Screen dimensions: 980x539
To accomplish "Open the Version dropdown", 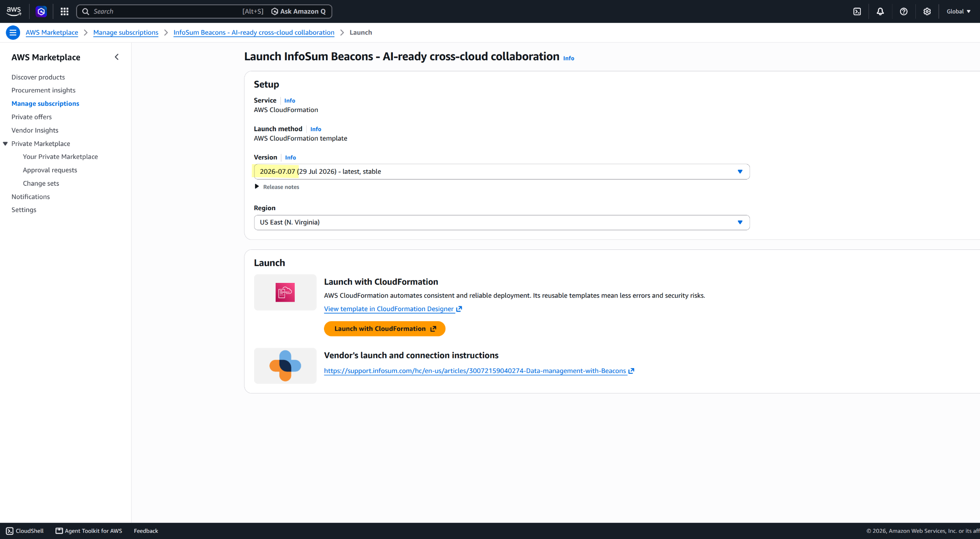I will (501, 172).
